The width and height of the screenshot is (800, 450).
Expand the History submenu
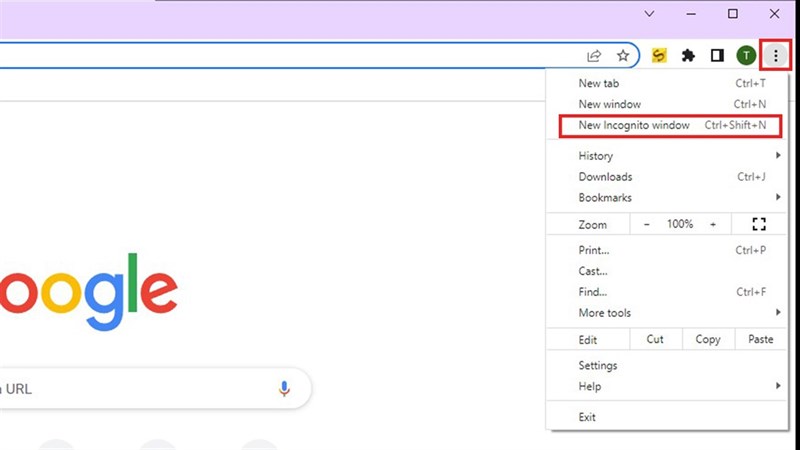(667, 156)
